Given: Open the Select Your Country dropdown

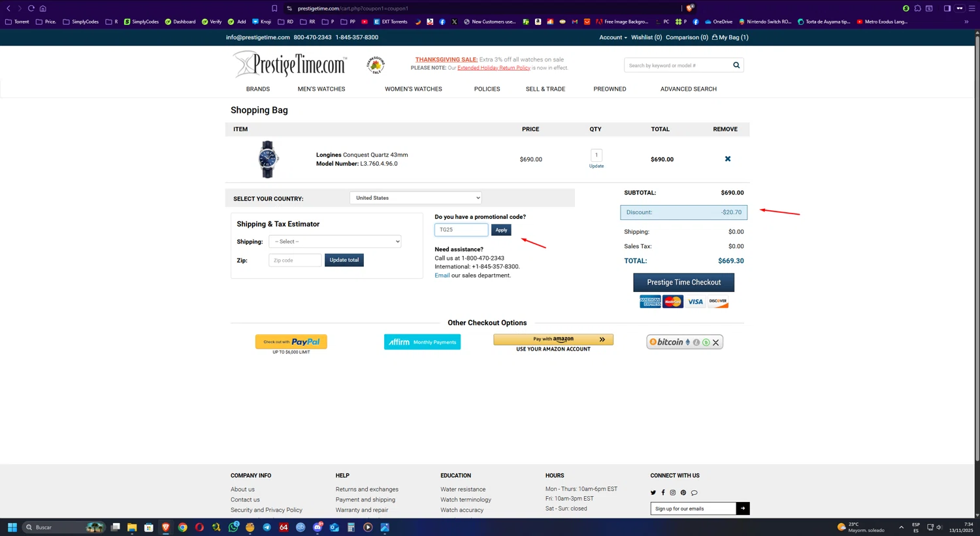Looking at the screenshot, I should tap(416, 198).
